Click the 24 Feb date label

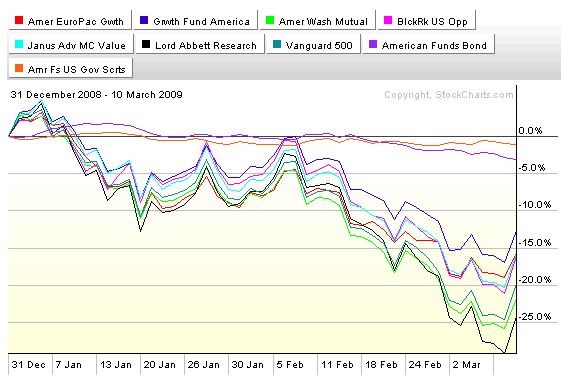click(425, 365)
